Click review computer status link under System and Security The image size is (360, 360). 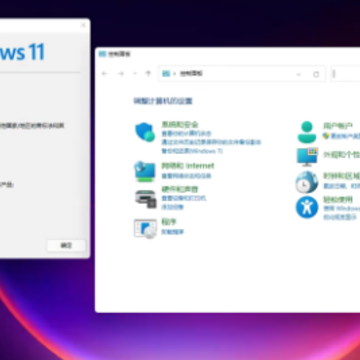[186, 134]
